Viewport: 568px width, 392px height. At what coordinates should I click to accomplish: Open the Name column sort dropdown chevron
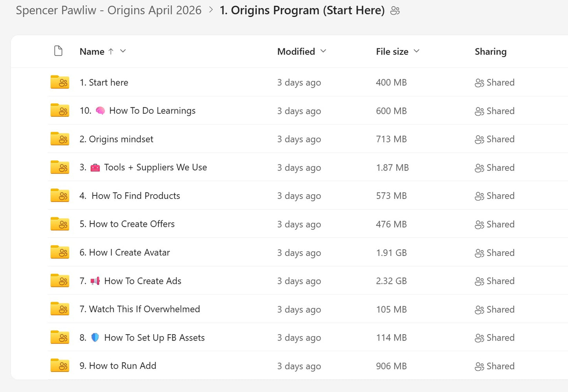click(123, 51)
